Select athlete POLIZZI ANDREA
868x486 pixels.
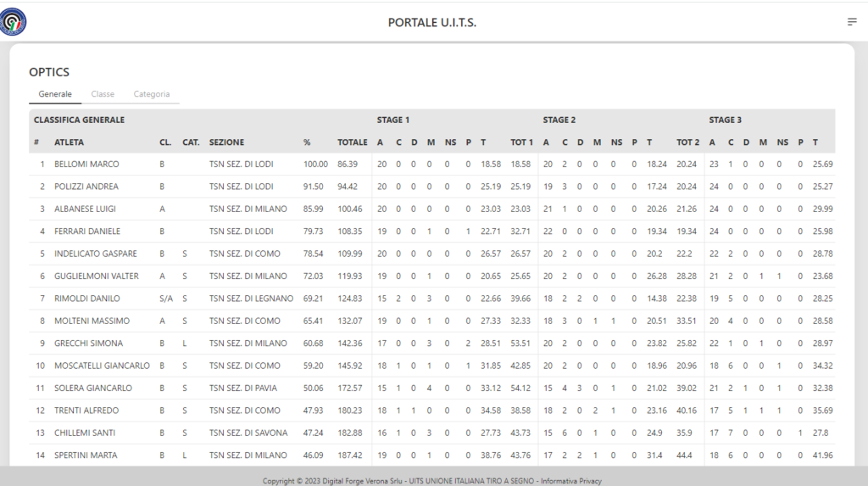[86, 187]
